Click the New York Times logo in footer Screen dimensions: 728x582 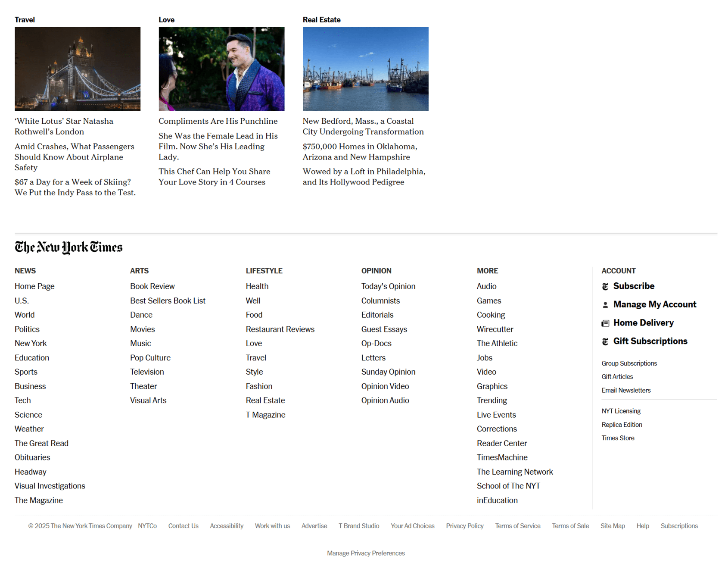point(68,247)
